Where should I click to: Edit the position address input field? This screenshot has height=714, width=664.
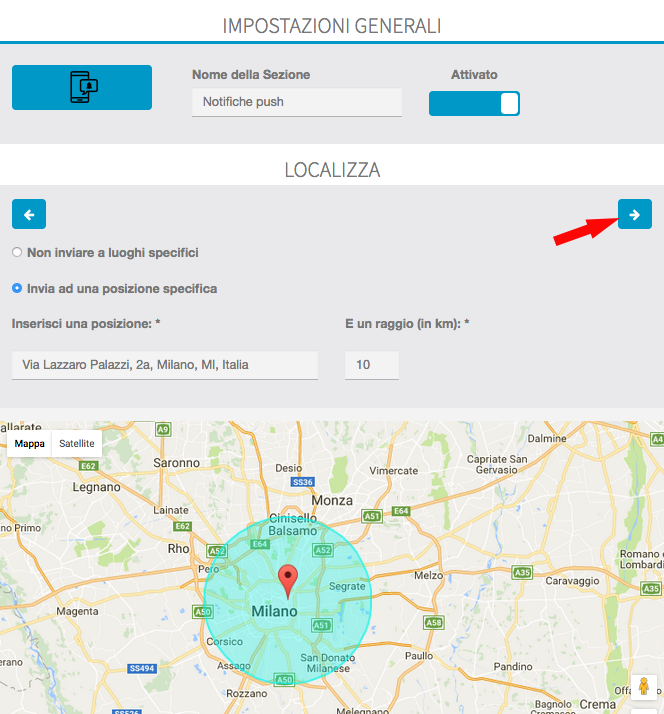pos(164,365)
